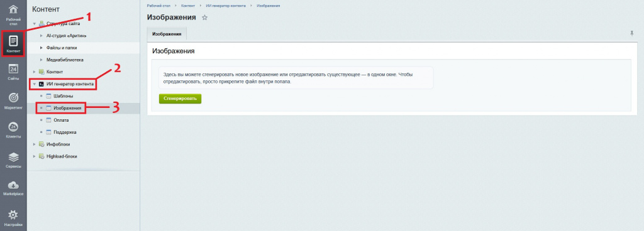Click the Структура сайта tree icon
This screenshot has height=231, width=644.
(41, 24)
